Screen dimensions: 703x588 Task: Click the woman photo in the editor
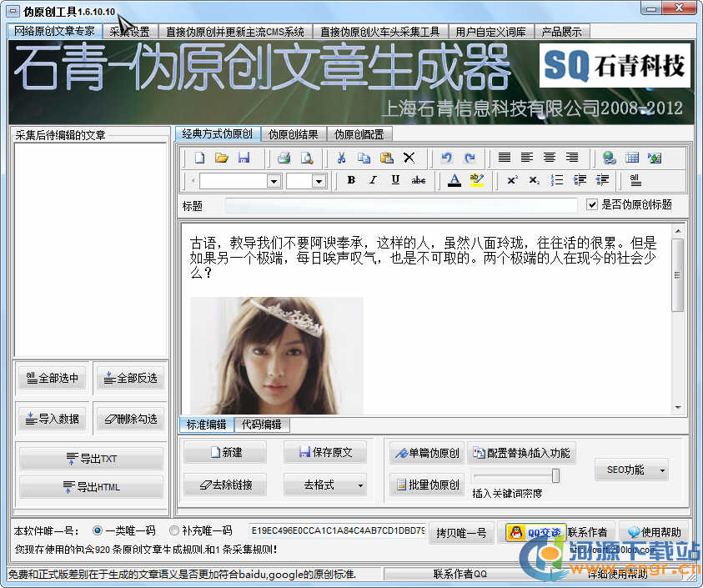(x=277, y=355)
